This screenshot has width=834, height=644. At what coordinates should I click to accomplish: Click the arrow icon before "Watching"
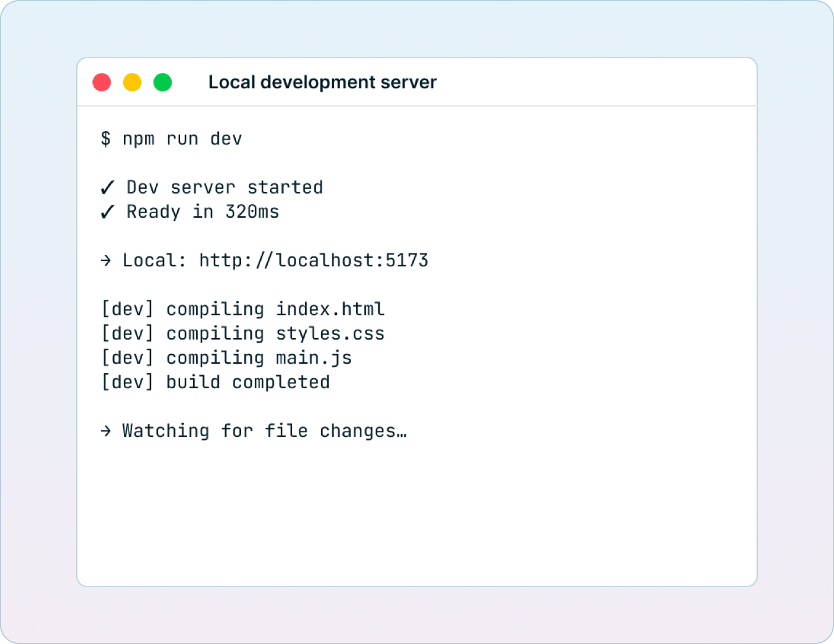[106, 431]
